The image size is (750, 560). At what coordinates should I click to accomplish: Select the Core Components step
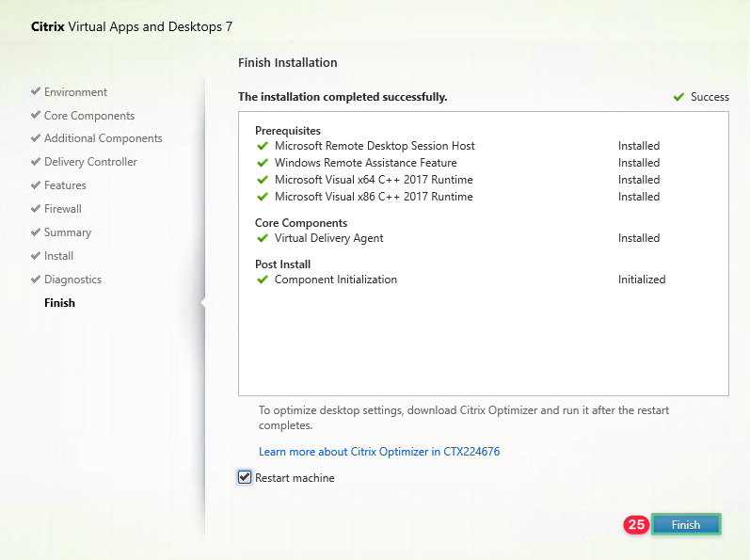point(88,116)
